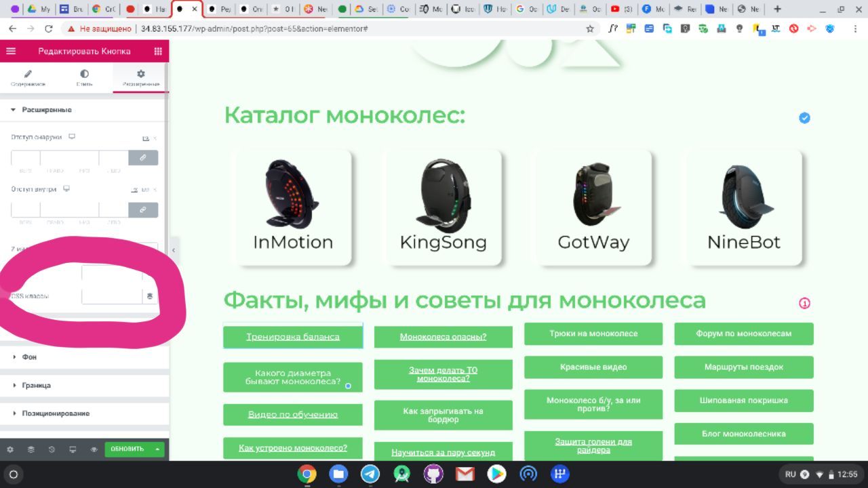Reload the page
Screen dimensions: 868x488
(48, 28)
